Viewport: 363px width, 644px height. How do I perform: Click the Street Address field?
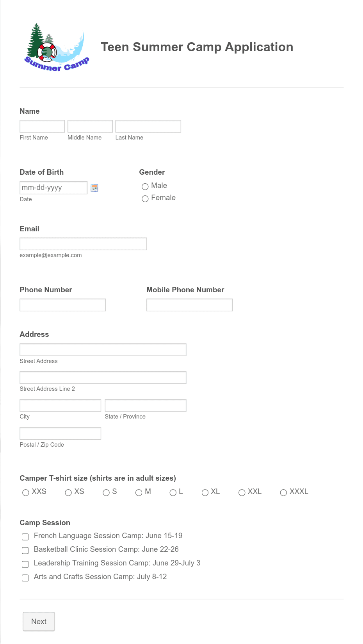103,350
